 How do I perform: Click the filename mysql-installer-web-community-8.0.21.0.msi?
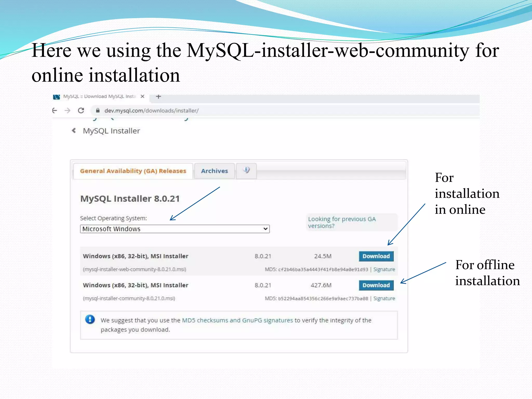pyautogui.click(x=135, y=269)
